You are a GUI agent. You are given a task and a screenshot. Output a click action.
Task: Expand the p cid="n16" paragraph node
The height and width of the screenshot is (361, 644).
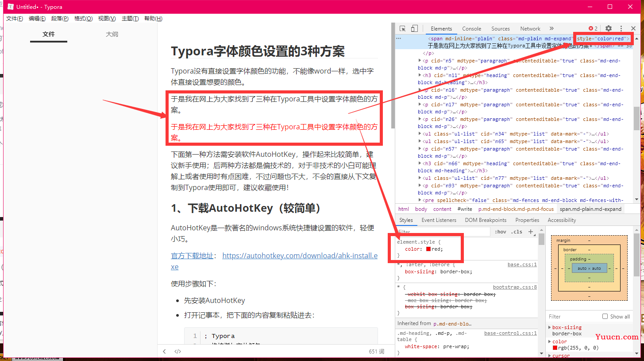tap(420, 90)
